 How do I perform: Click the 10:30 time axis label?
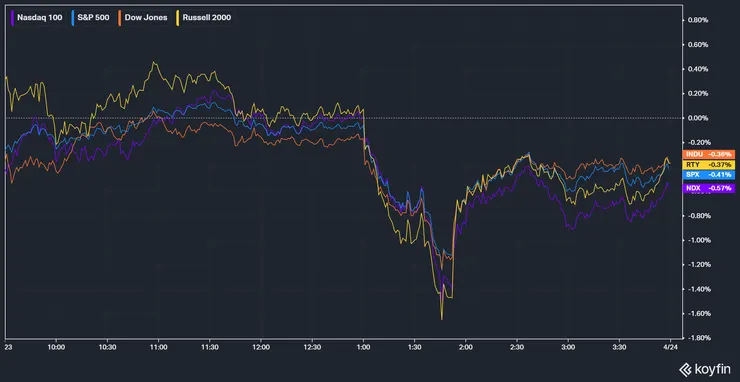(108, 347)
